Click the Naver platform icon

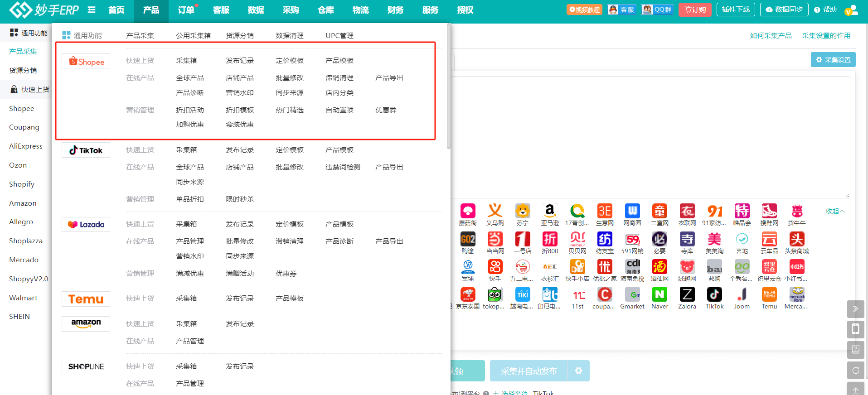pos(659,294)
